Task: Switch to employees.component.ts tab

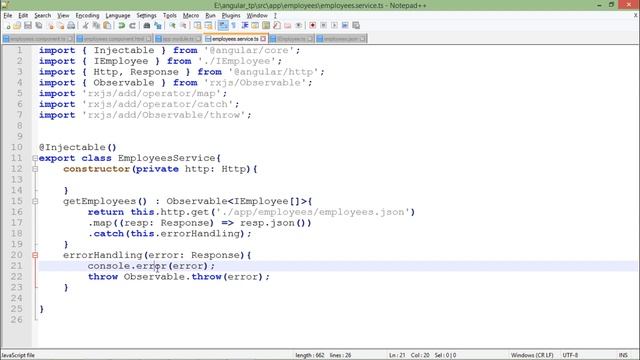Action: click(x=38, y=39)
